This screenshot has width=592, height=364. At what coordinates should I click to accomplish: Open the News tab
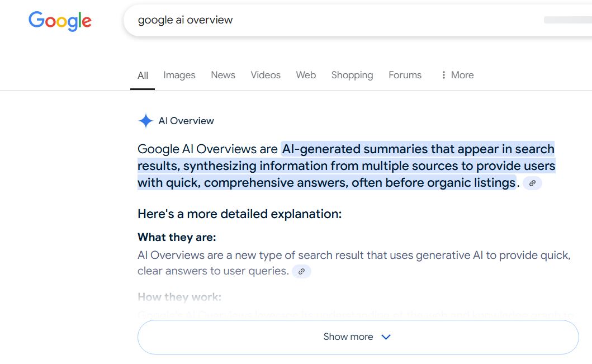tap(223, 75)
